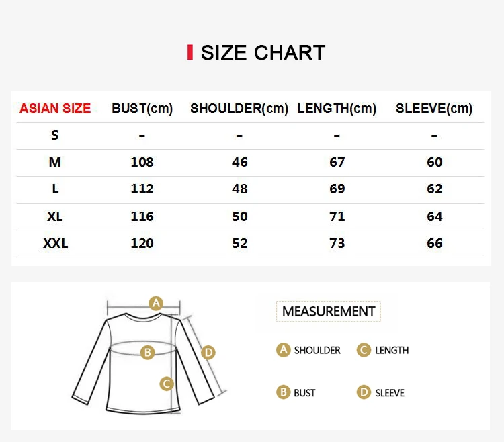
Task: Click the MEASUREMENT dotted label box
Action: [328, 311]
